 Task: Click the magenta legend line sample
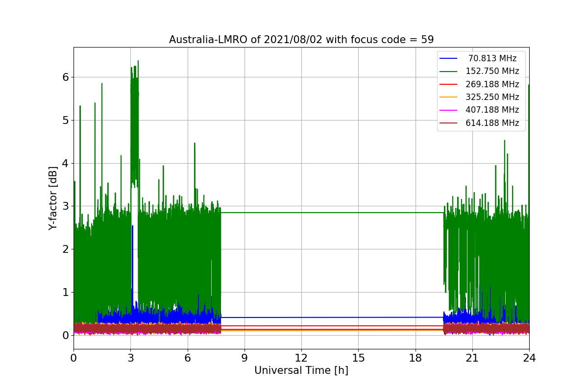[x=449, y=110]
